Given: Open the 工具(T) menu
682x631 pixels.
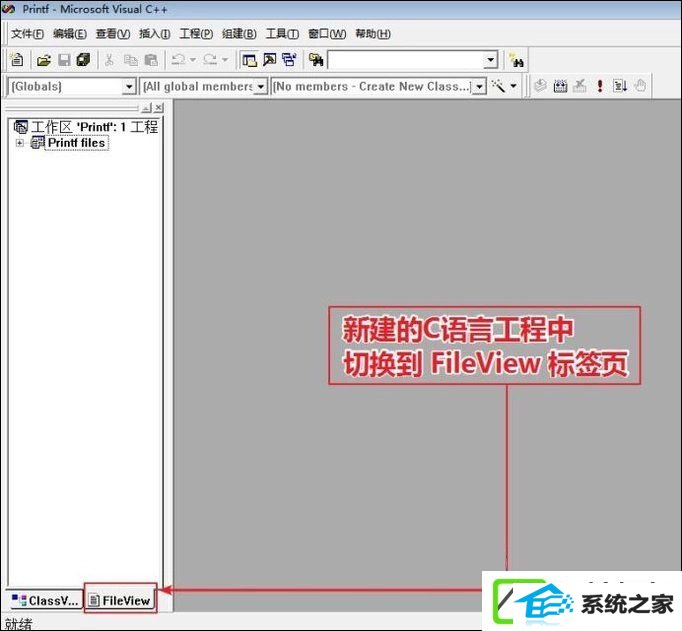Looking at the screenshot, I should coord(282,34).
